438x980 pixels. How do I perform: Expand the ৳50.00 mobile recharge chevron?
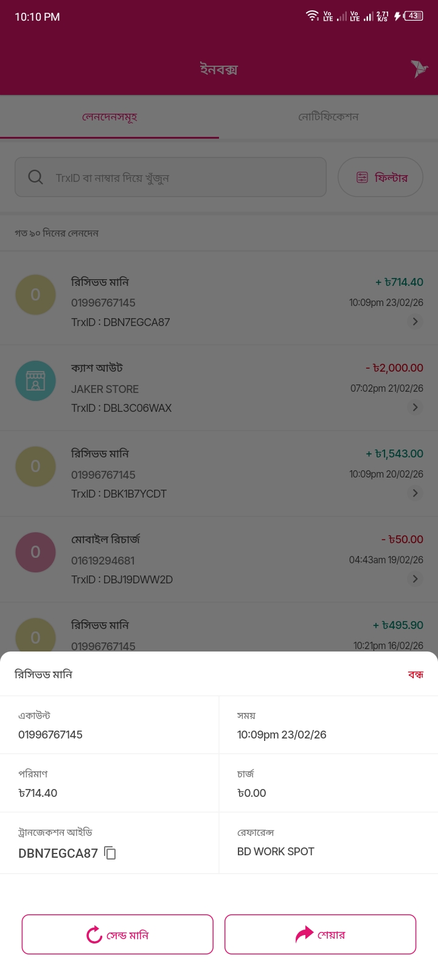(415, 579)
